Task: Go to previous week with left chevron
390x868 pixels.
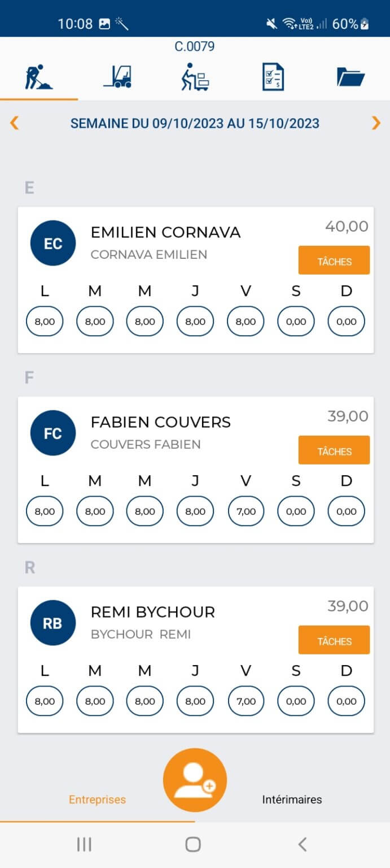Action: point(15,123)
